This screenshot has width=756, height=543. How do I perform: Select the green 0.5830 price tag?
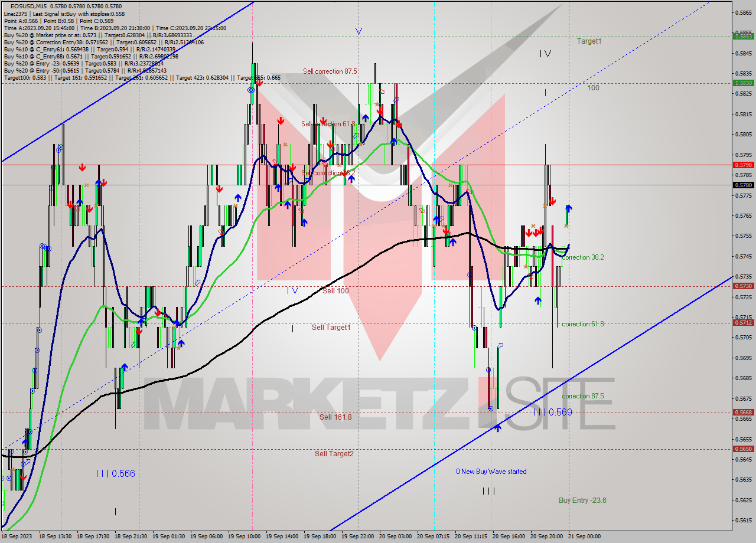[742, 83]
